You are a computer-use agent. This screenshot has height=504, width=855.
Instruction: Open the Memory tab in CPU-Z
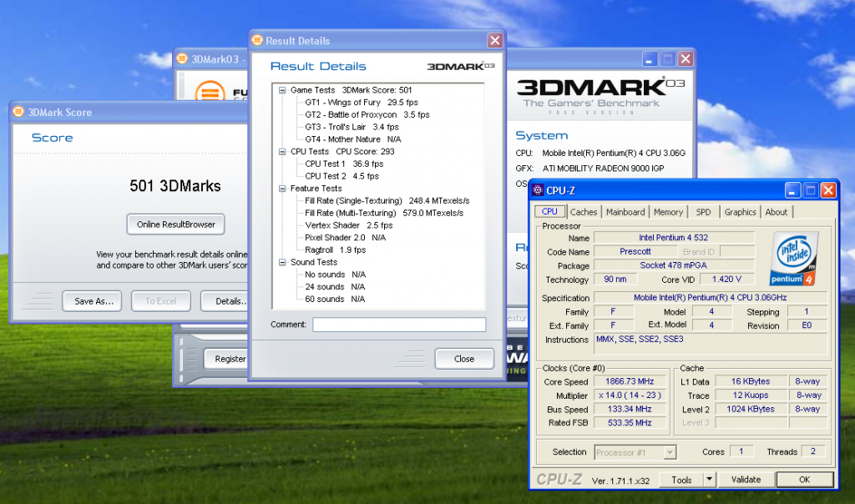[668, 212]
